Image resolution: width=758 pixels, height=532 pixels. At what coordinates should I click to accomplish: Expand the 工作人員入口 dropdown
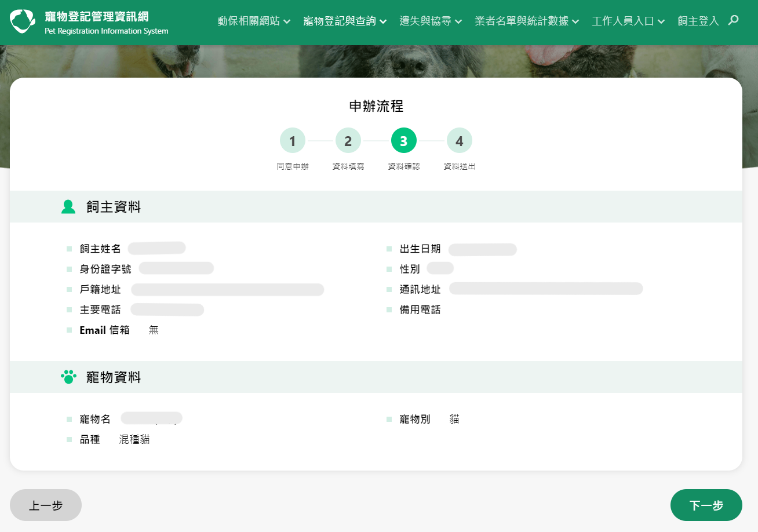(x=628, y=20)
